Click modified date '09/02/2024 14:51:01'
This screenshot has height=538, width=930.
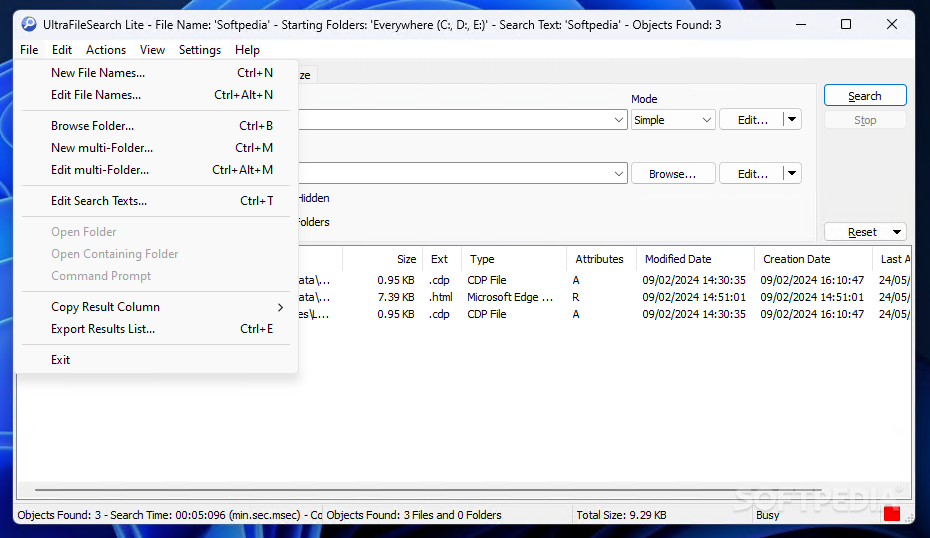(x=694, y=297)
